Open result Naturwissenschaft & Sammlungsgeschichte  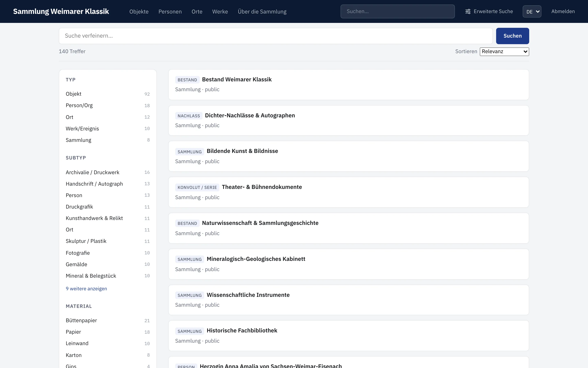click(x=260, y=223)
